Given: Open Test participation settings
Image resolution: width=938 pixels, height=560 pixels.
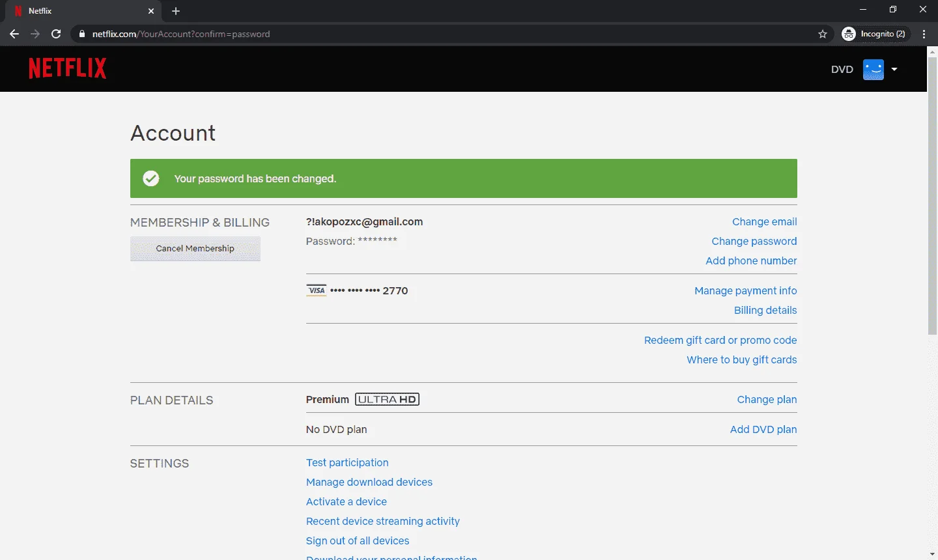Looking at the screenshot, I should pyautogui.click(x=347, y=462).
